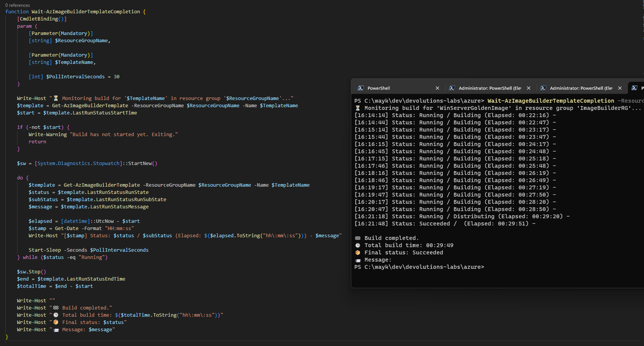
Task: Click the [CmdletBinding()] attribute line
Action: pyautogui.click(x=42, y=19)
